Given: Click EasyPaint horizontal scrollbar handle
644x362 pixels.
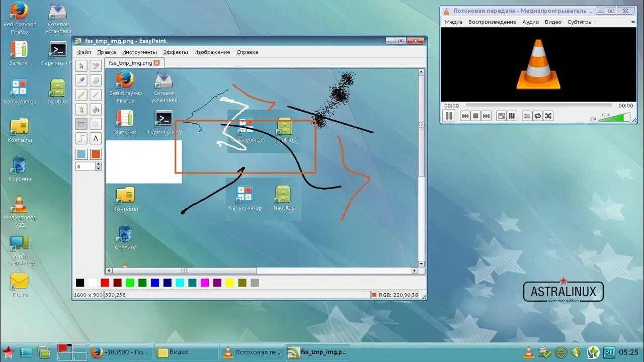Looking at the screenshot, I should pyautogui.click(x=185, y=270).
